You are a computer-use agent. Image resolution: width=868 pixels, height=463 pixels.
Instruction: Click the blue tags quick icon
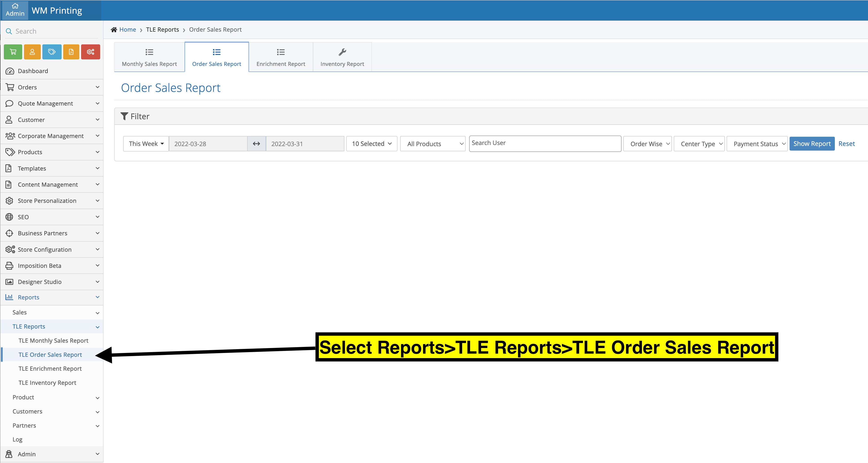tap(52, 52)
